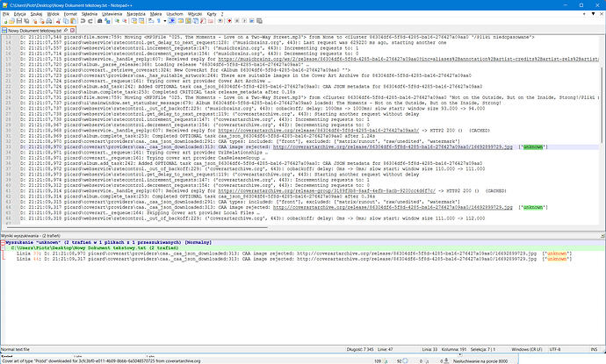This screenshot has width=606, height=364.
Task: Zoom out using the toolbar magnifier
Action: pos(125,21)
